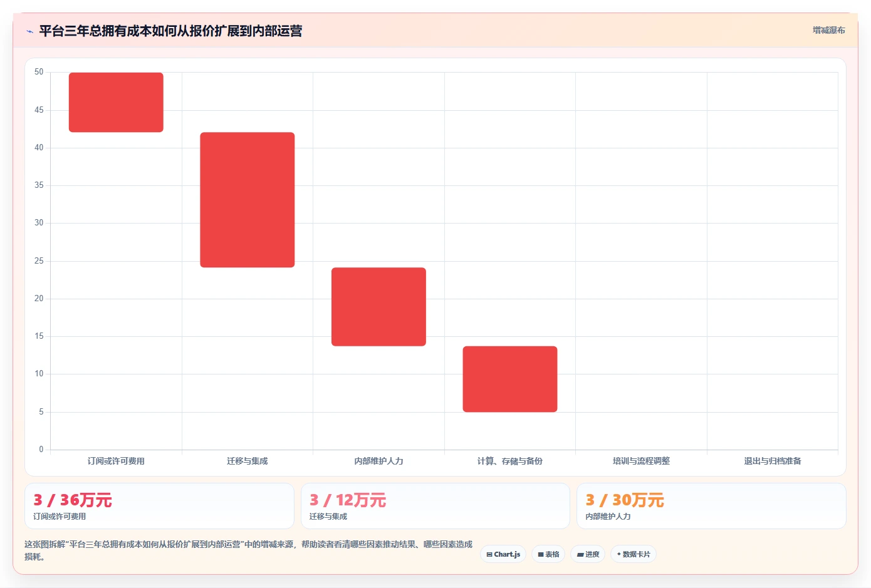The image size is (871, 588).
Task: Click the 3 / 12万元 card value
Action: click(348, 500)
